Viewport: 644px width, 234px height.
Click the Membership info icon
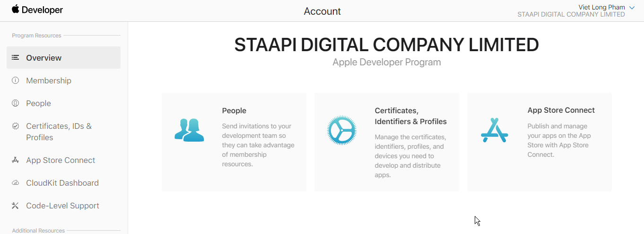(16, 81)
